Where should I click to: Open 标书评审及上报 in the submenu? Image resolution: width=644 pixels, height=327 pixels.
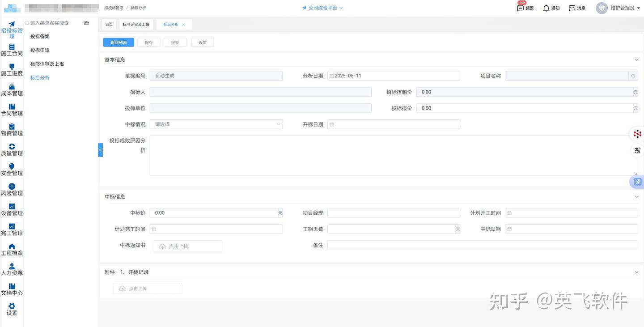click(47, 64)
